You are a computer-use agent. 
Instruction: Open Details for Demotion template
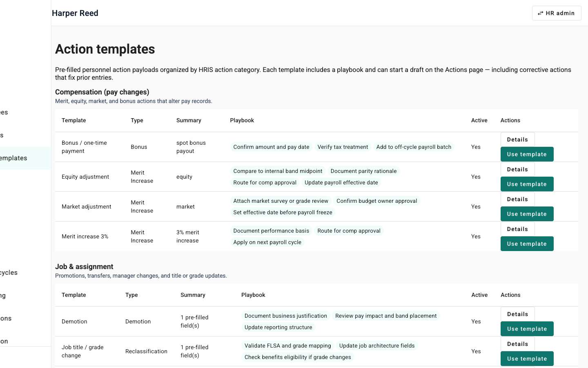tap(517, 314)
